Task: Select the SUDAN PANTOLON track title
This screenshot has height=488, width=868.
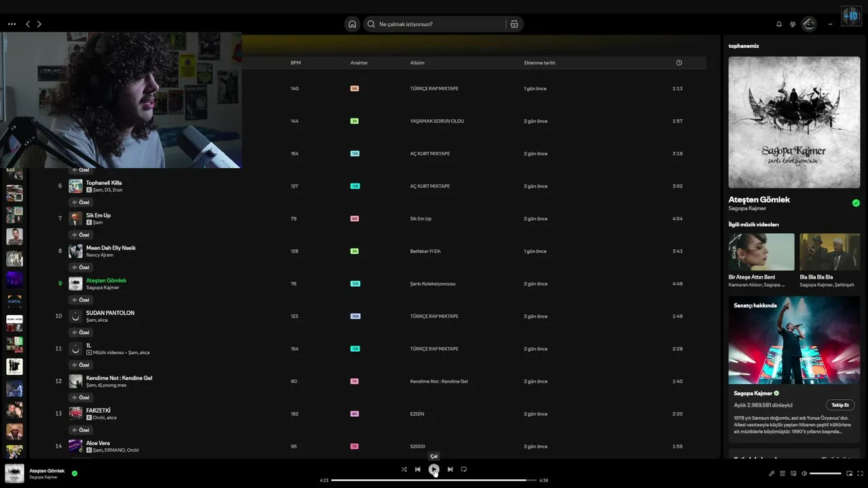Action: coord(110,312)
